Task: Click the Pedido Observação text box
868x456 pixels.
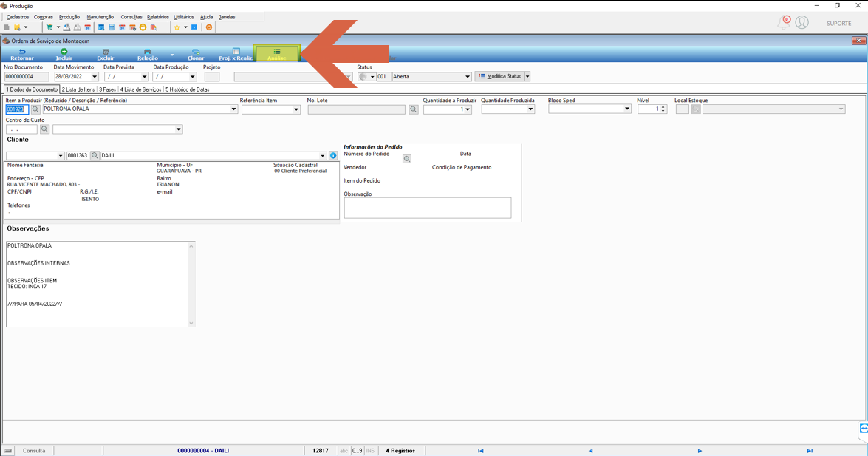Action: (x=428, y=208)
